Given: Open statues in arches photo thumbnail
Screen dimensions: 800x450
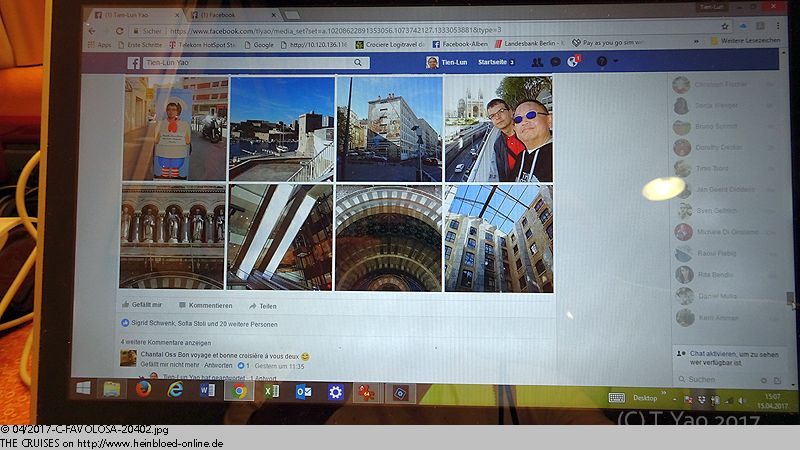Looking at the screenshot, I should click(x=172, y=237).
